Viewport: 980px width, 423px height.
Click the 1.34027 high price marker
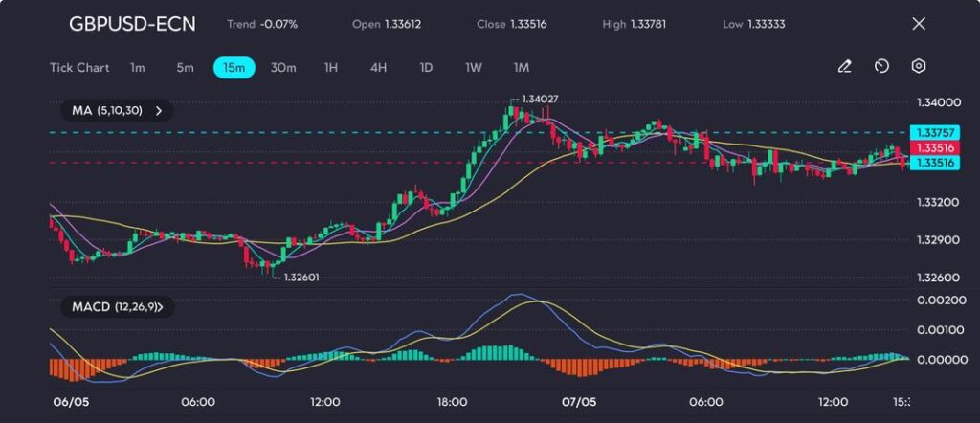(x=539, y=99)
